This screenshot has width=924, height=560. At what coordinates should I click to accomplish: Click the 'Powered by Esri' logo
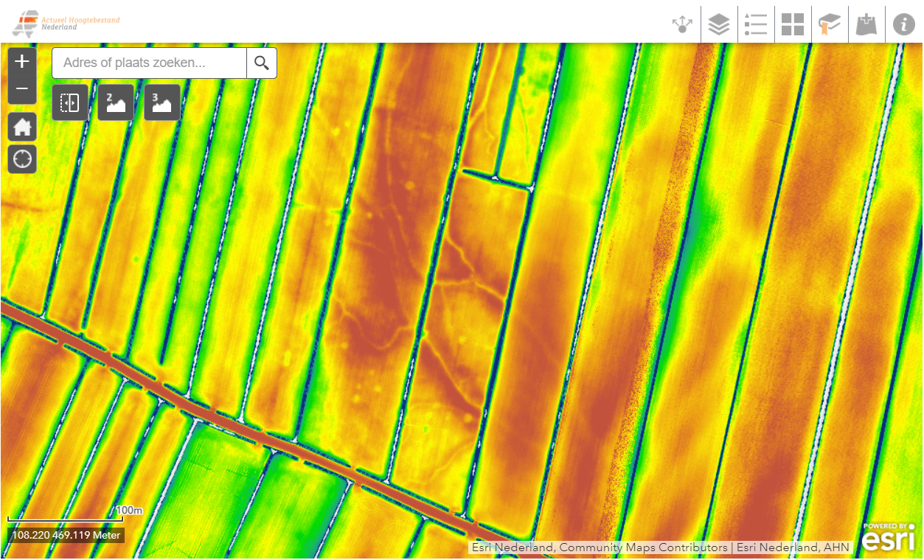(889, 537)
